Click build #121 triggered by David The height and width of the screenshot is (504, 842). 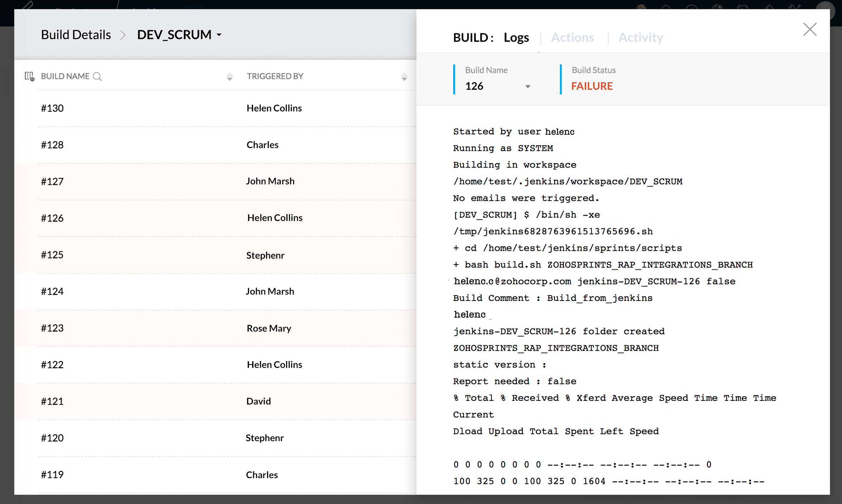[x=52, y=401]
